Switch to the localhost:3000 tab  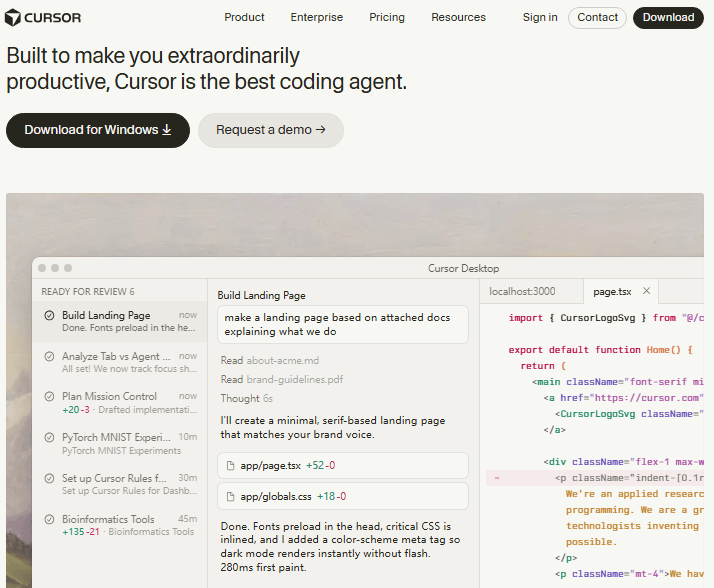coord(531,291)
